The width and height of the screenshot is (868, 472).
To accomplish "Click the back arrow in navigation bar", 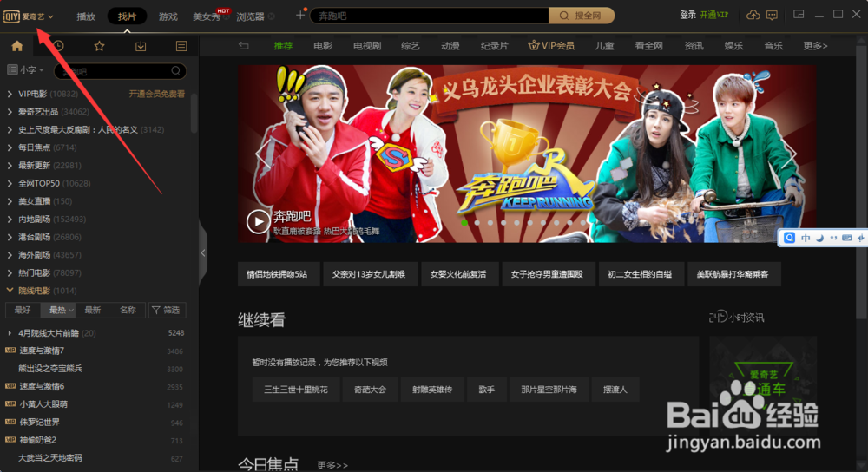I will [x=244, y=45].
